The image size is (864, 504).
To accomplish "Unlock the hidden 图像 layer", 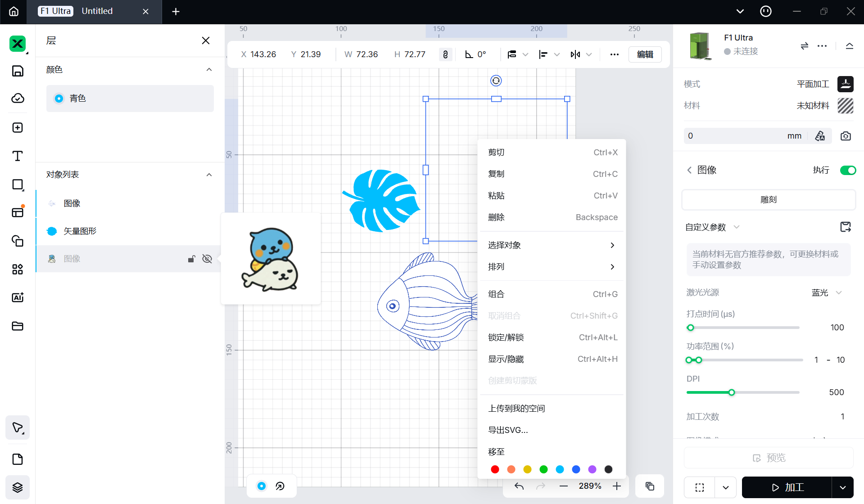I will (191, 259).
